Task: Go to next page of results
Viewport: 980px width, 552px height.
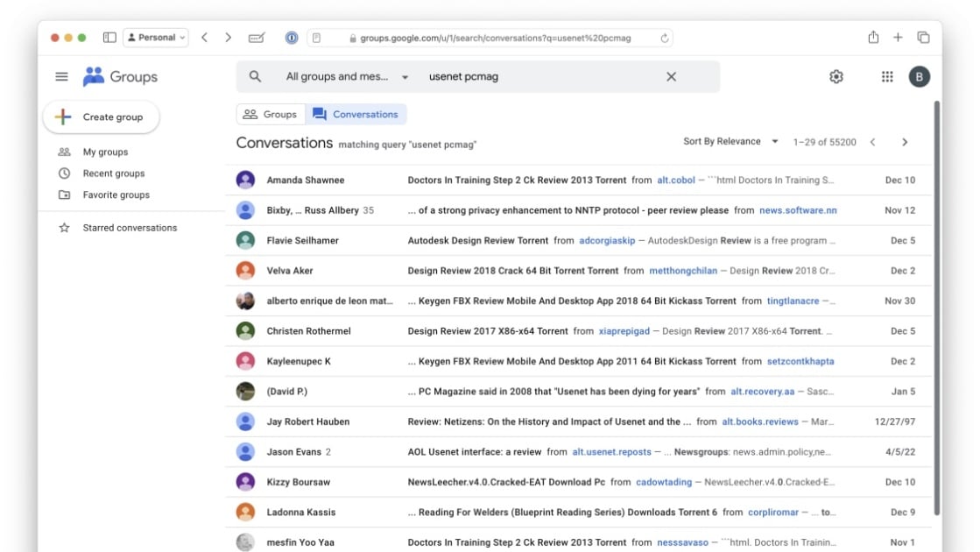Action: click(905, 142)
